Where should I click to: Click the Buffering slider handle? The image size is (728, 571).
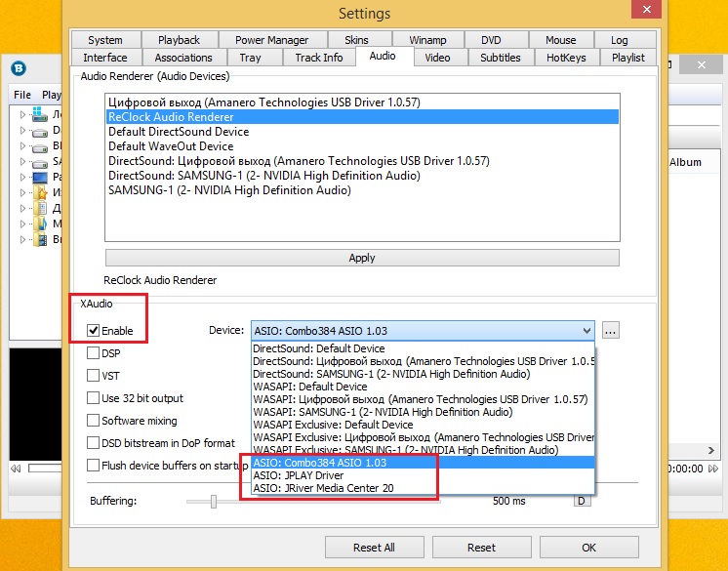[214, 502]
